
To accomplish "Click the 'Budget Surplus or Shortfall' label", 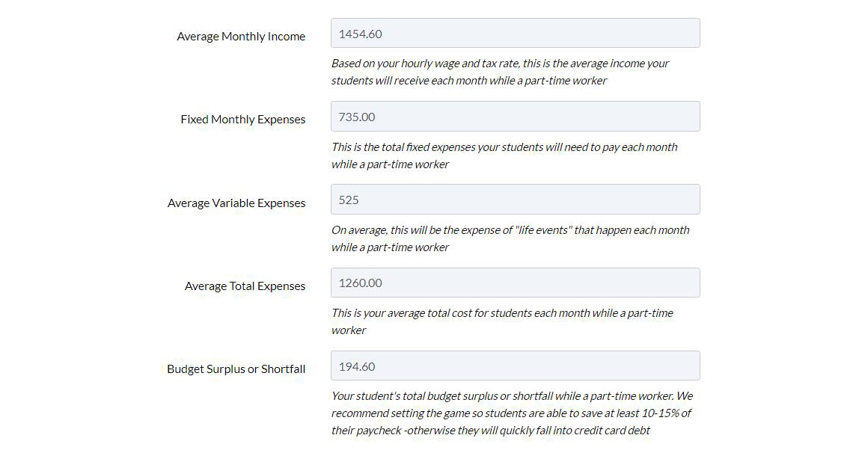I will click(x=236, y=369).
